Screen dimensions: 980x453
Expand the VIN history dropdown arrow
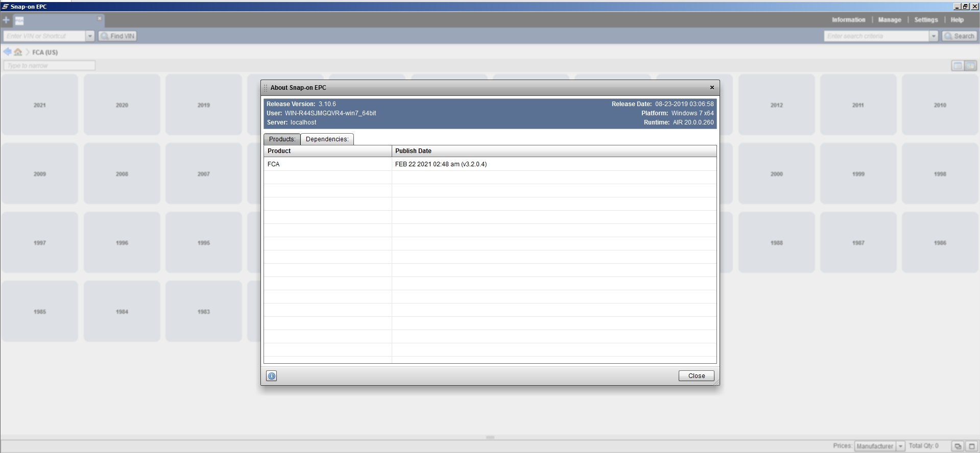90,36
